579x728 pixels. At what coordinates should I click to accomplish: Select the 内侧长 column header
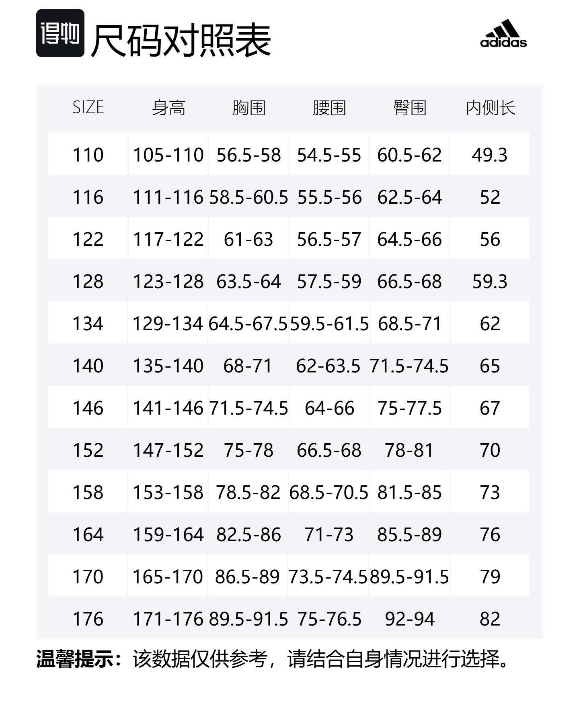[490, 108]
